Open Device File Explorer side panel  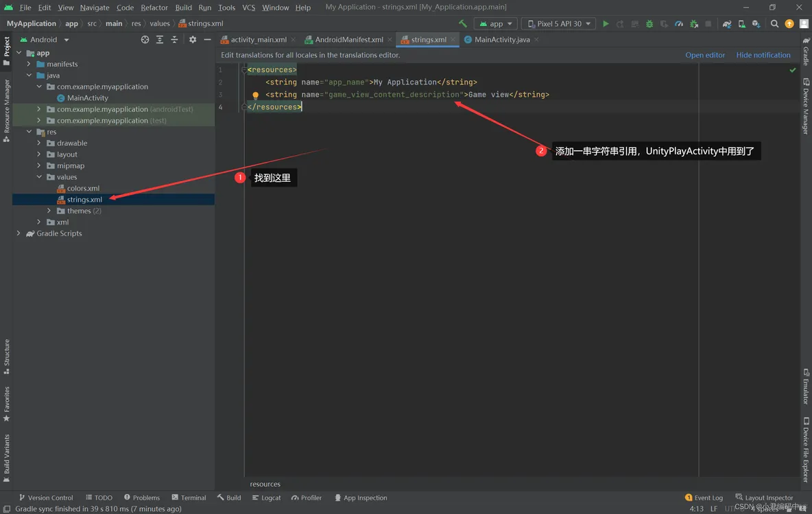pyautogui.click(x=806, y=449)
